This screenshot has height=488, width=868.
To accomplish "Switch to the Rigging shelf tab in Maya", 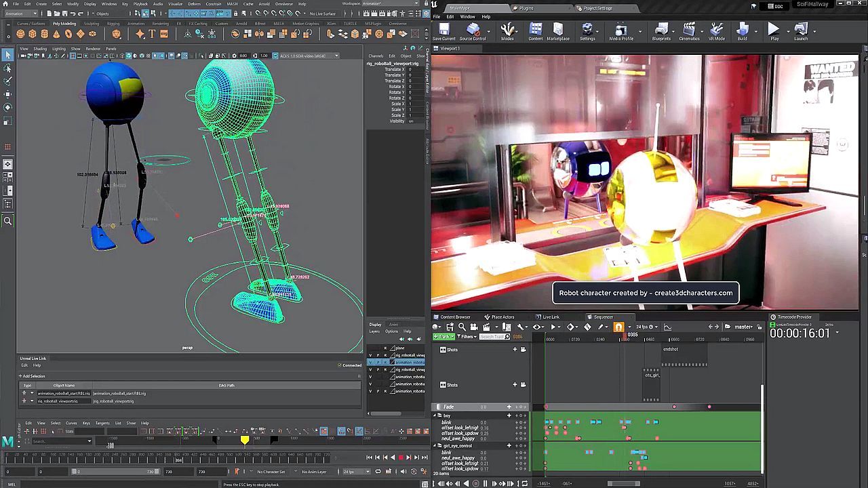I will click(x=113, y=22).
